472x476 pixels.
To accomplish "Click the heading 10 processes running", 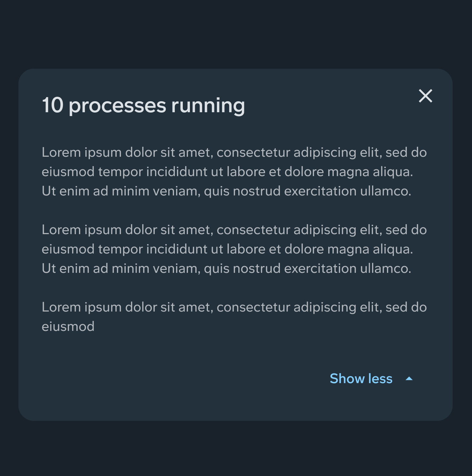I will (143, 105).
